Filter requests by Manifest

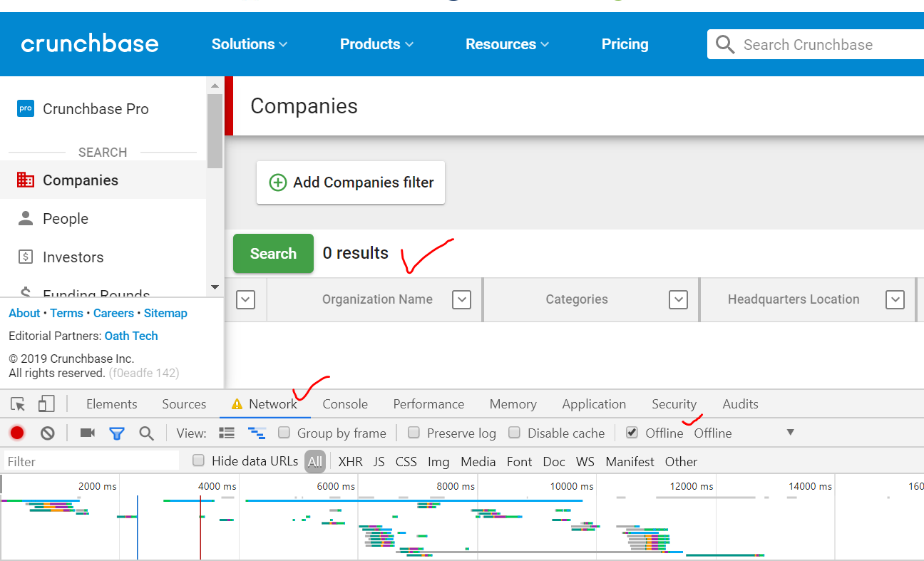[630, 461]
